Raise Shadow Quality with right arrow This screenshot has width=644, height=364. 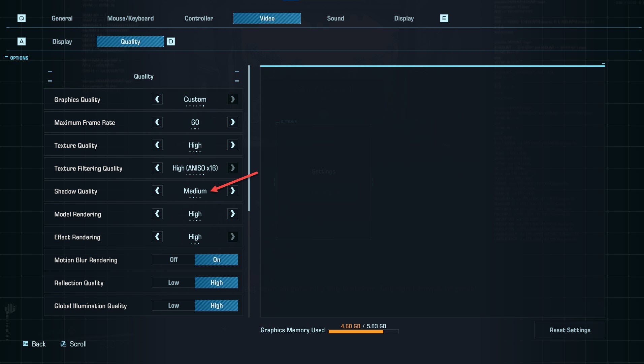tap(232, 191)
